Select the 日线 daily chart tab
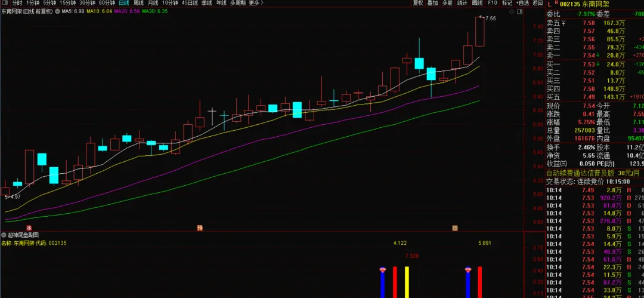This screenshot has height=298, width=644. point(124,3)
